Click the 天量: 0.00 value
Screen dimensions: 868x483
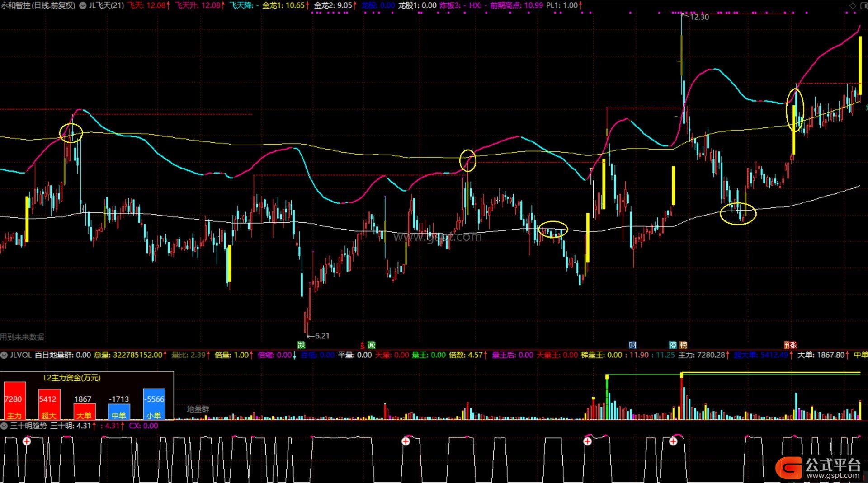coord(392,355)
